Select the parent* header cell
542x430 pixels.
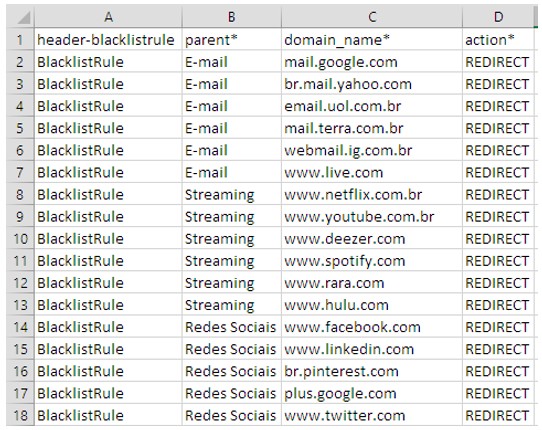pyautogui.click(x=232, y=39)
